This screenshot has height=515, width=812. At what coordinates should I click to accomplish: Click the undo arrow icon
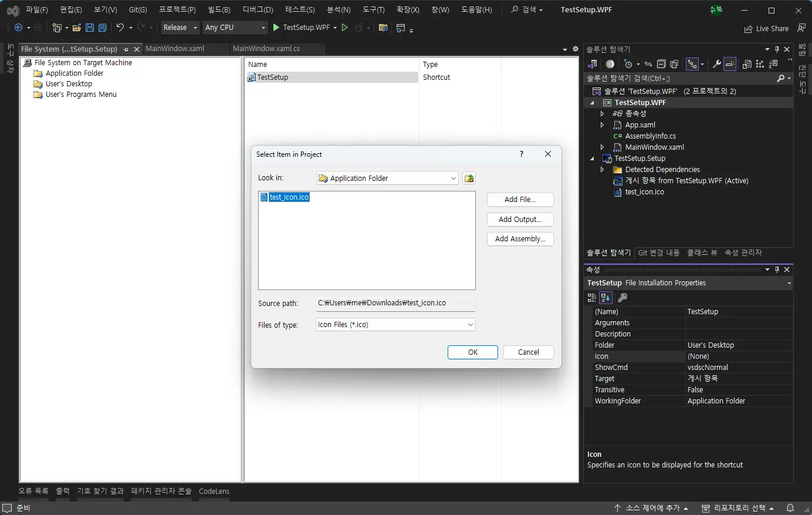tap(120, 28)
